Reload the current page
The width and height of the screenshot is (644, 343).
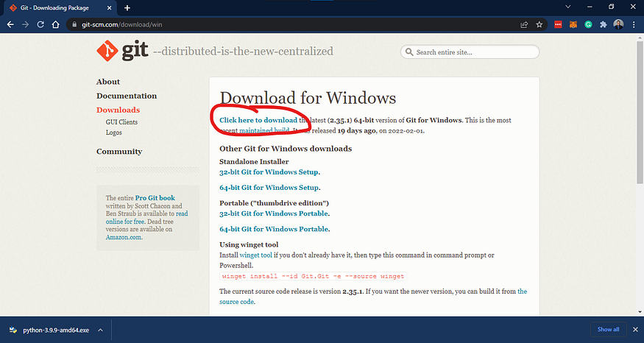click(x=40, y=24)
